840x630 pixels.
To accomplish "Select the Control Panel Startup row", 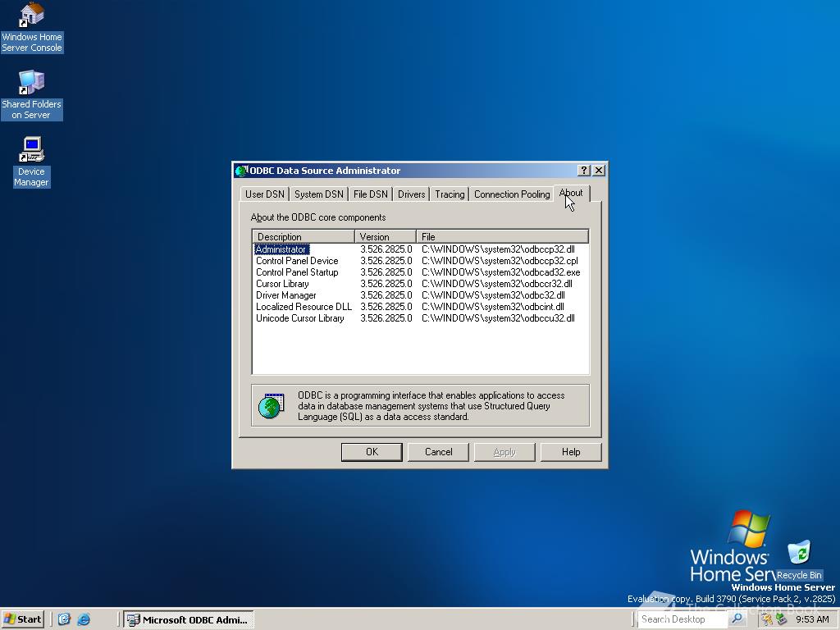I will (421, 272).
